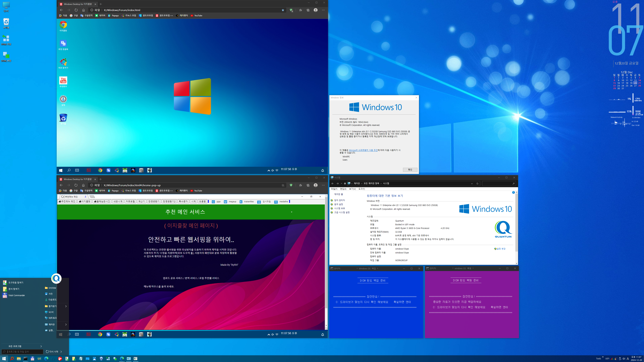
Task: Click the 확인 button in the Windows 정보 dialog
Action: coord(410,170)
